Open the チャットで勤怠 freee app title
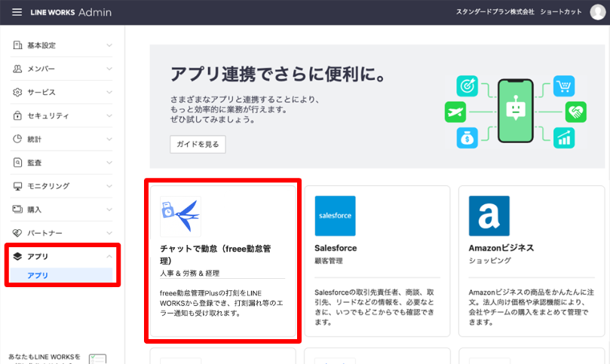Image resolution: width=610 pixels, height=364 pixels. click(x=215, y=254)
